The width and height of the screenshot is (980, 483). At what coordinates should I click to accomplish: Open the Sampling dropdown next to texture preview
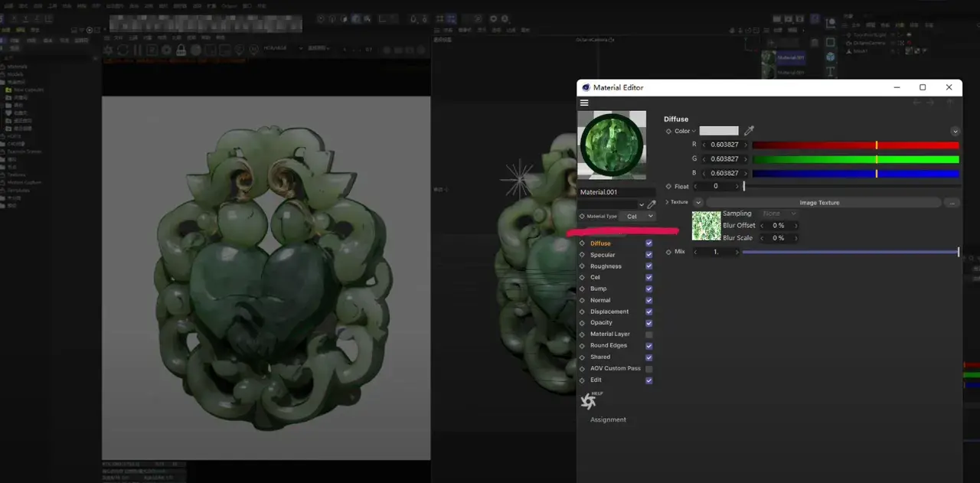pyautogui.click(x=778, y=214)
